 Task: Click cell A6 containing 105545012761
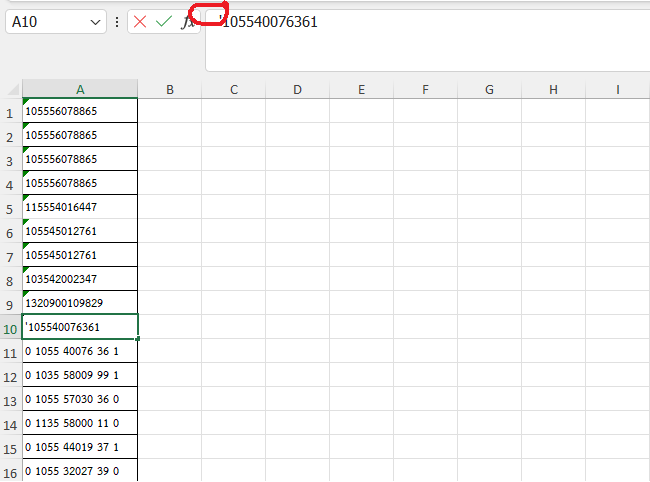tap(80, 231)
